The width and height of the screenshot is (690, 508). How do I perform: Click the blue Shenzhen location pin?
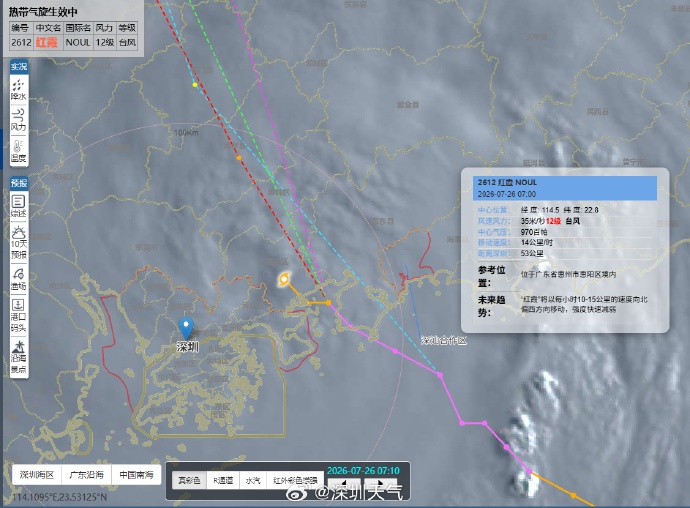click(x=186, y=328)
